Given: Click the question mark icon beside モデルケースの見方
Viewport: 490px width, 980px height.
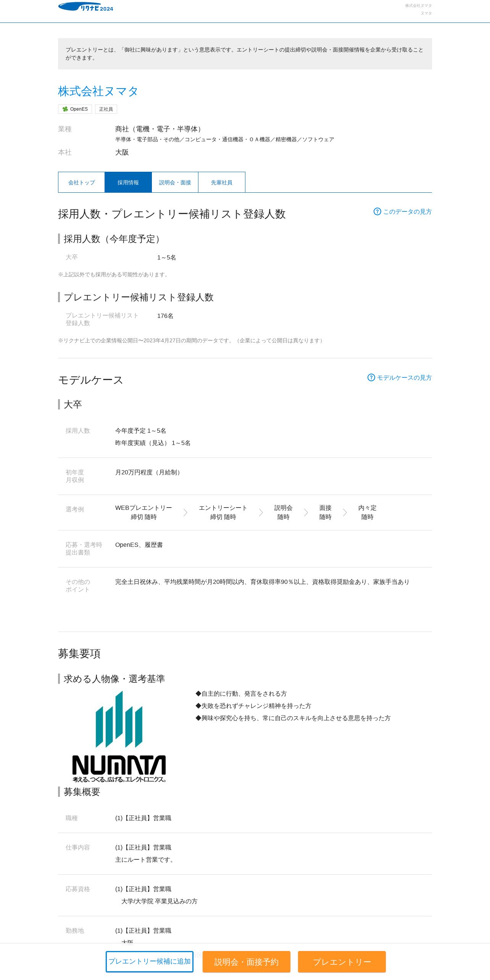Looking at the screenshot, I should click(x=371, y=377).
